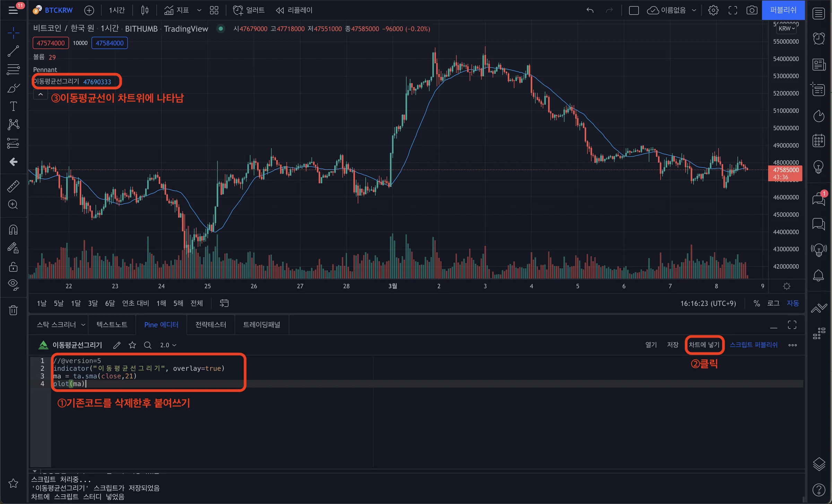Switch to the 트레이딩패널 tab
832x504 pixels.
[262, 325]
